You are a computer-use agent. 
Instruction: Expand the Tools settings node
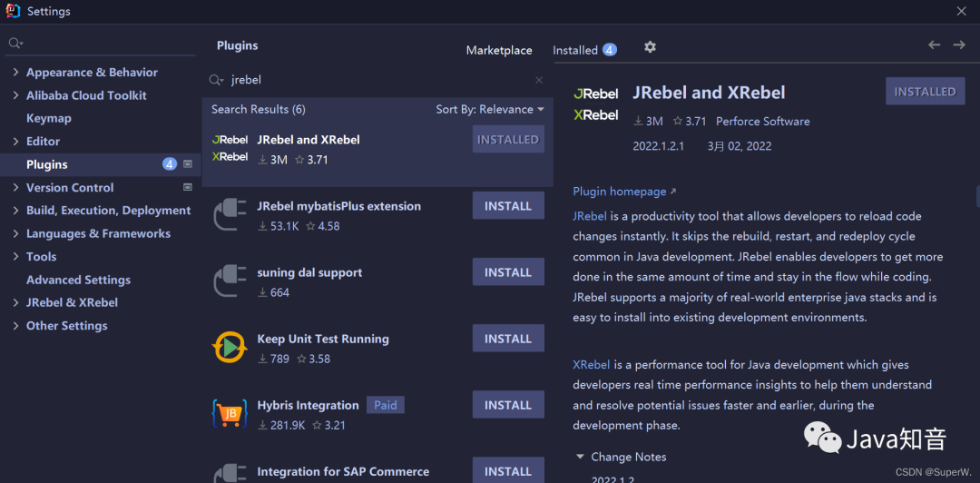[x=15, y=257]
